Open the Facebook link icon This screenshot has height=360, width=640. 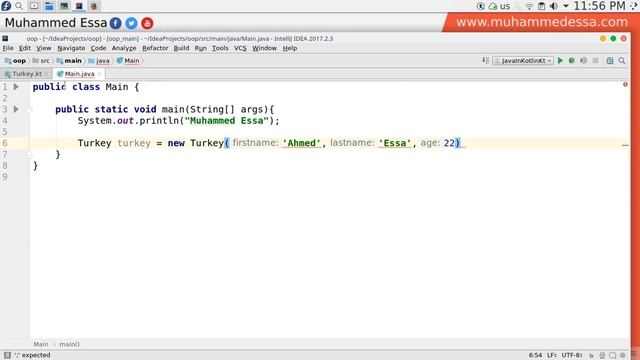[116, 23]
